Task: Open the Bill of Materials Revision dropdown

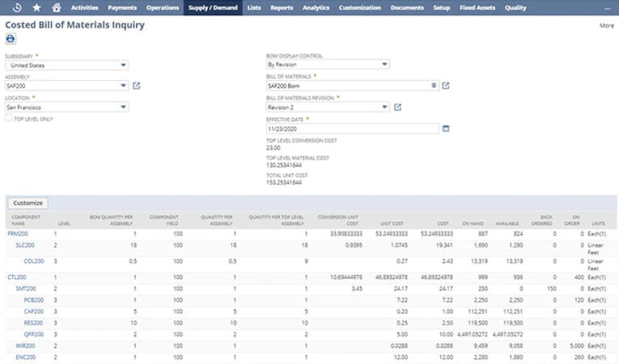Action: point(384,107)
